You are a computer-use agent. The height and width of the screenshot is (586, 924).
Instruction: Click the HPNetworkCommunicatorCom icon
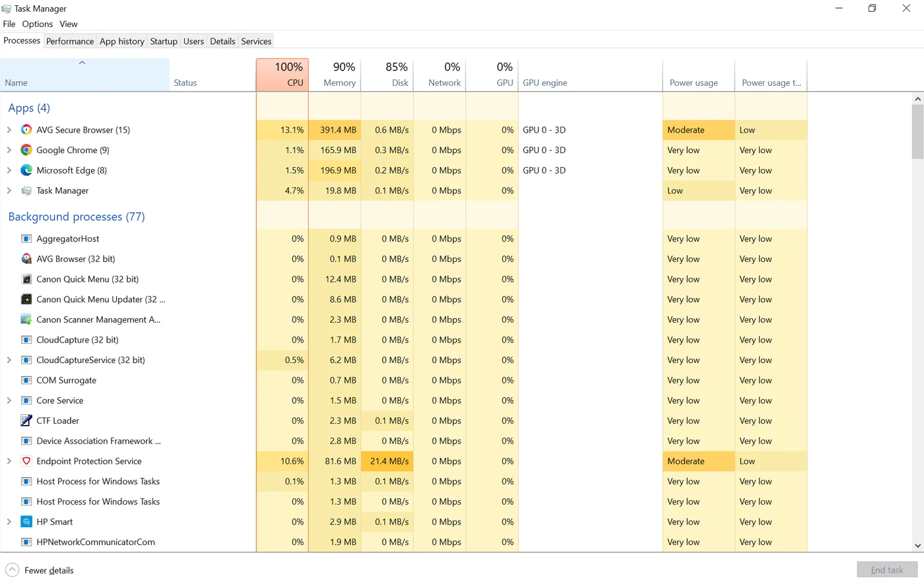[26, 542]
